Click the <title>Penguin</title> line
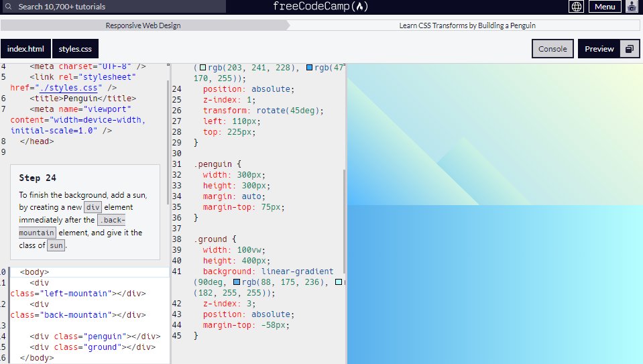Viewport: 643px width, 364px height. click(x=83, y=99)
